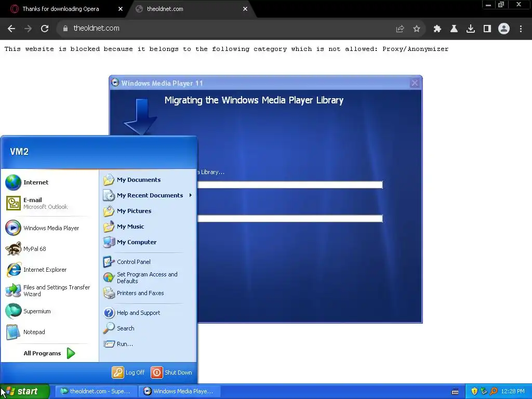Bookmark page with the star icon
532x399 pixels.
pyautogui.click(x=417, y=29)
